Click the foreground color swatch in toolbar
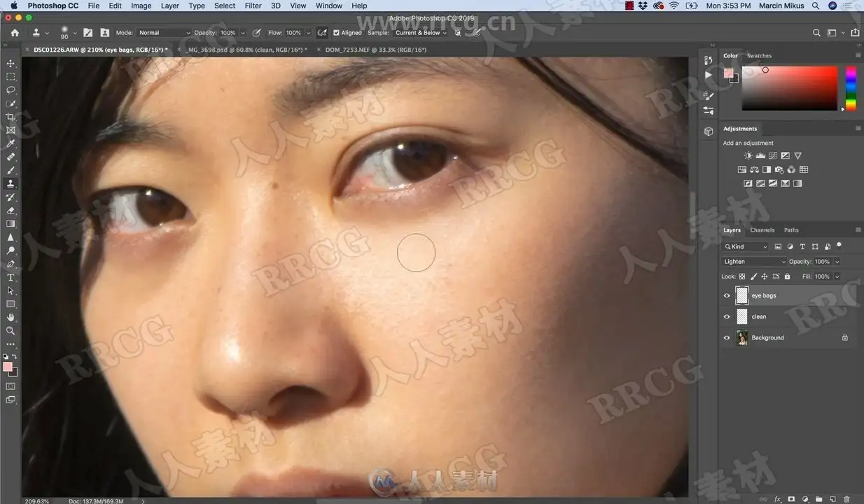Viewport: 864px width, 504px height. coord(8,367)
